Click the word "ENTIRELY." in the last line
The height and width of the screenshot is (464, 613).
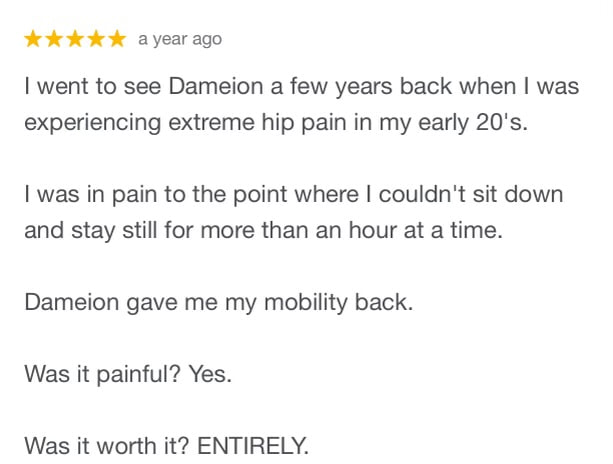[253, 446]
